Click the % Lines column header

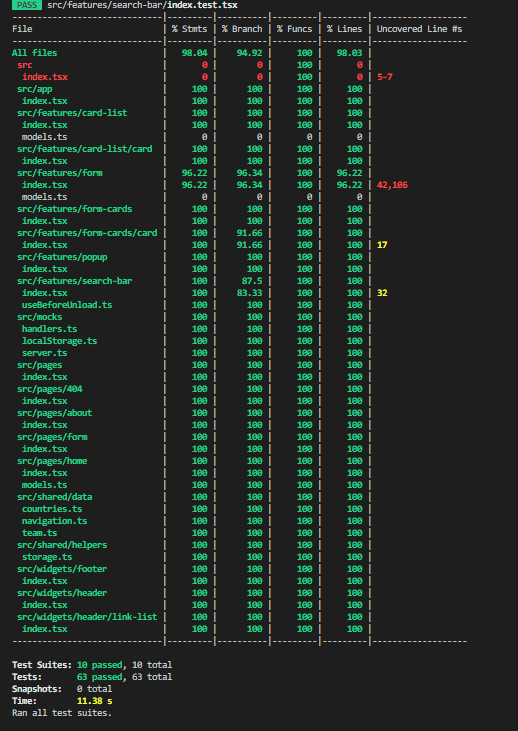[345, 29]
